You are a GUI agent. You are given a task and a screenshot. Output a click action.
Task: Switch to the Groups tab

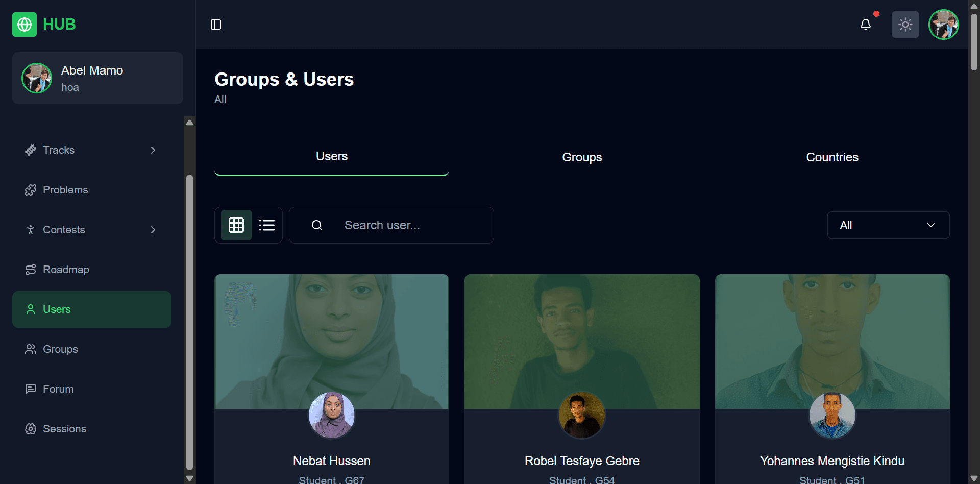coord(582,157)
